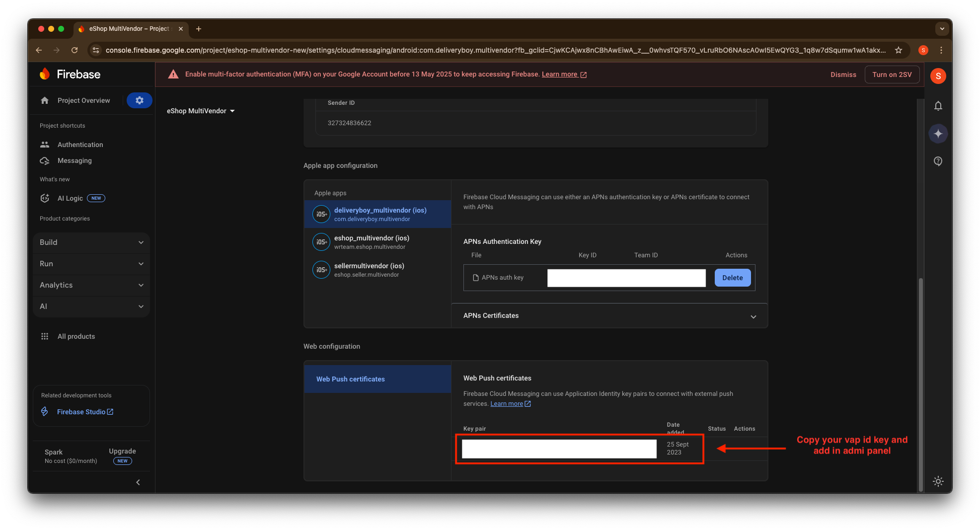This screenshot has width=980, height=530.
Task: Select eshop_multivendor (ios) app entry
Action: (x=377, y=242)
